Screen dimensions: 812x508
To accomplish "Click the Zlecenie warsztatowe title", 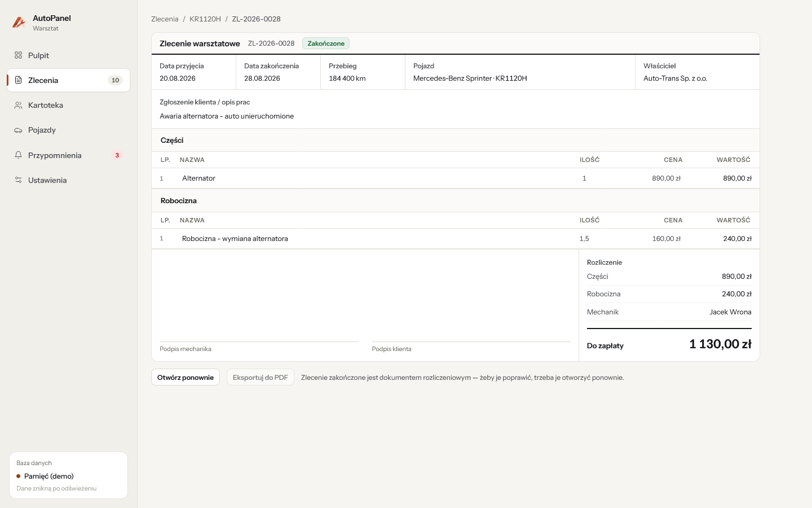I will click(200, 43).
